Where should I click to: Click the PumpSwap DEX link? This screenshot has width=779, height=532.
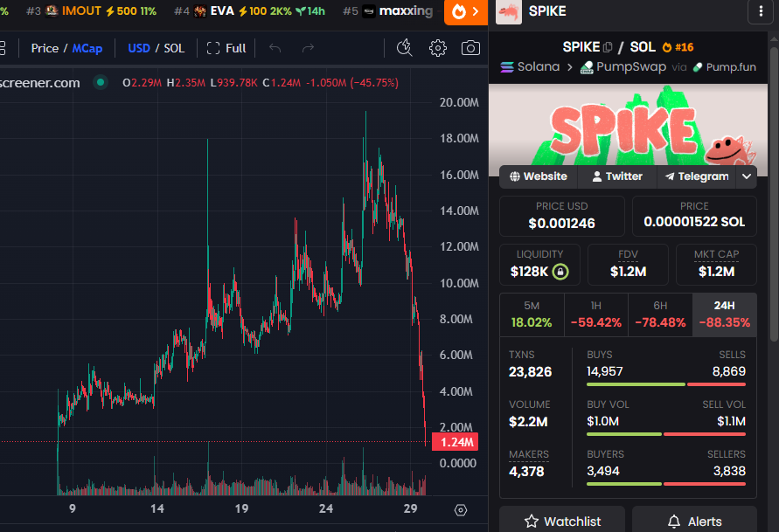623,67
